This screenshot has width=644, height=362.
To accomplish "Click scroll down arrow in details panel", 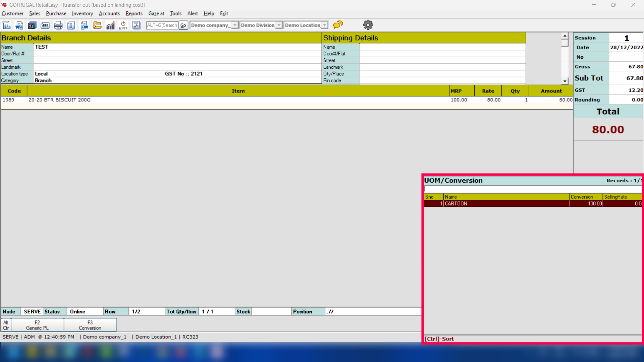I will coord(565,81).
